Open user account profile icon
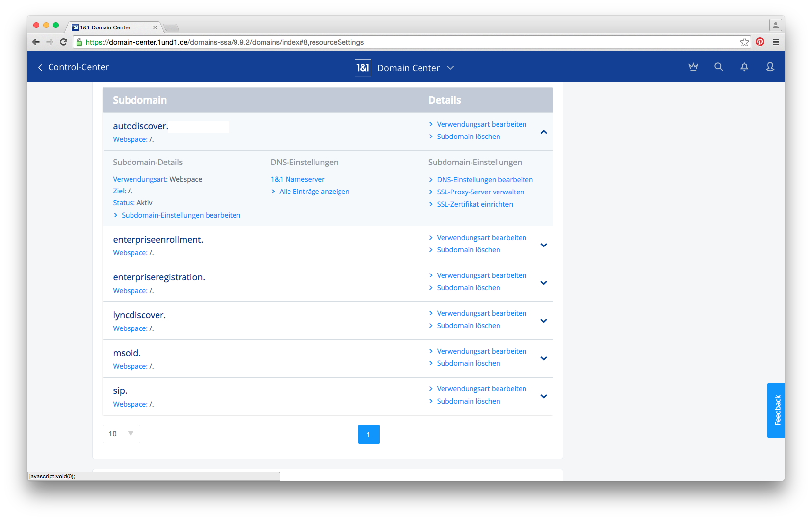Image resolution: width=812 pixels, height=520 pixels. (770, 67)
